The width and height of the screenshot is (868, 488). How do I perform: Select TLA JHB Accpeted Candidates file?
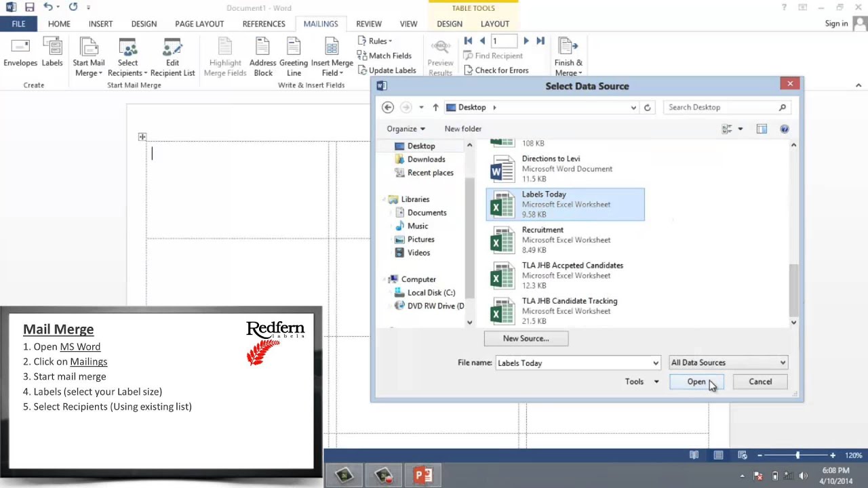click(x=565, y=275)
